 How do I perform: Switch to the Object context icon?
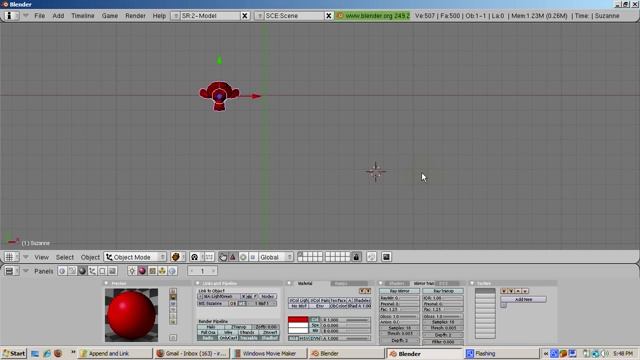coord(92,271)
